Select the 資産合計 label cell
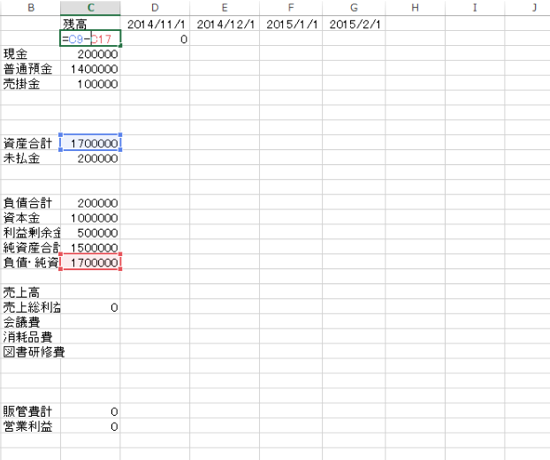The image size is (550, 460). tap(31, 143)
